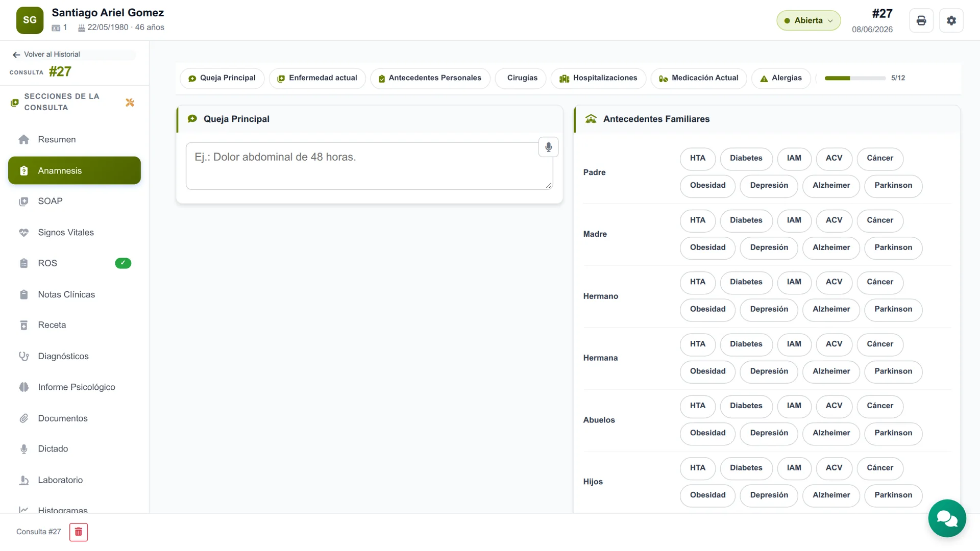The height and width of the screenshot is (551, 980).
Task: Toggle Diabetes chip for Madre
Action: [746, 220]
